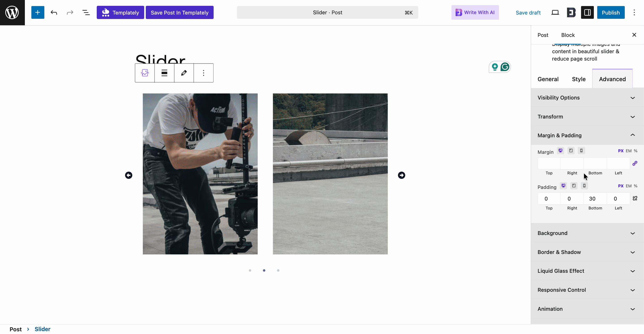Click the Save draft link
This screenshot has width=644, height=334.
tap(528, 13)
